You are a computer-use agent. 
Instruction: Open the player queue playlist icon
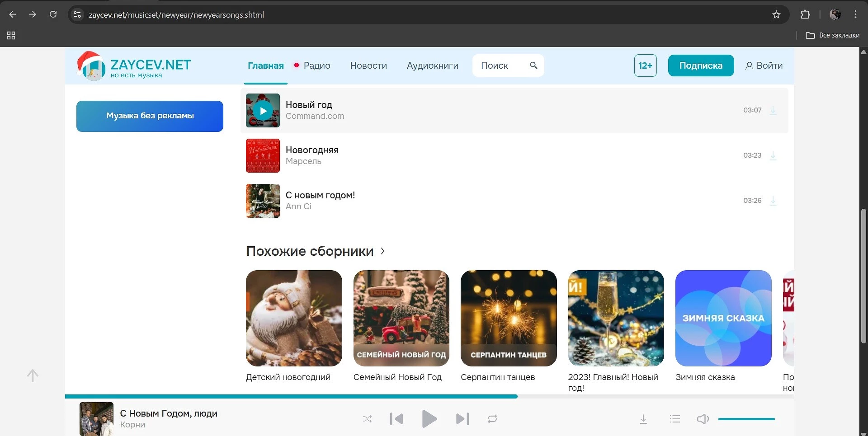point(675,419)
